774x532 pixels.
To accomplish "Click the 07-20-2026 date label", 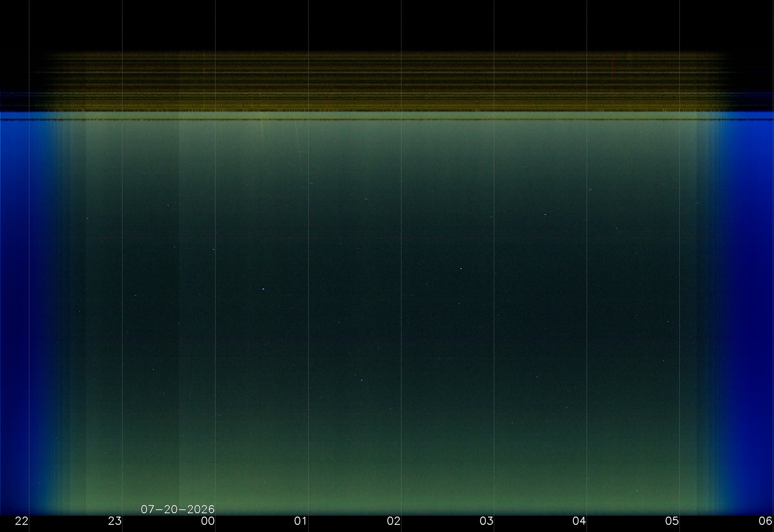I will (177, 509).
